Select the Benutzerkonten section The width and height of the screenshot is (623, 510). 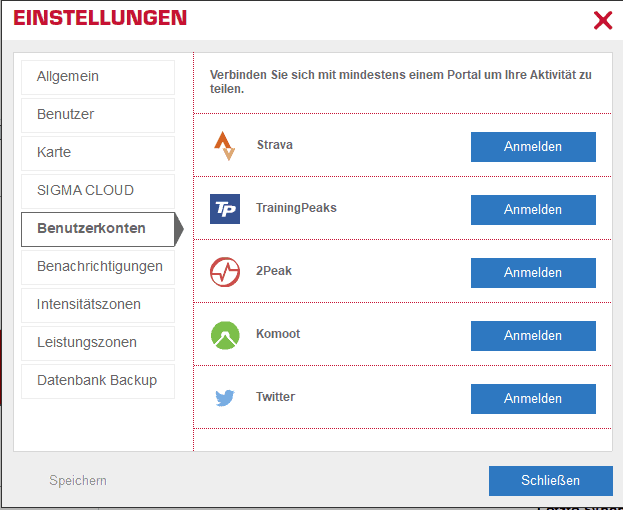tap(98, 229)
